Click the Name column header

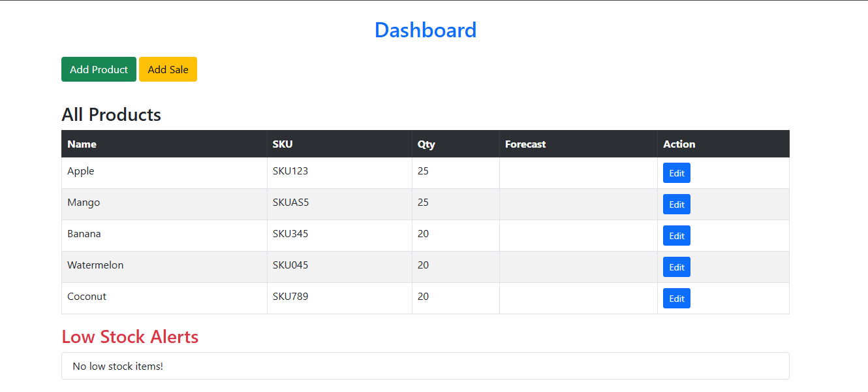(164, 144)
